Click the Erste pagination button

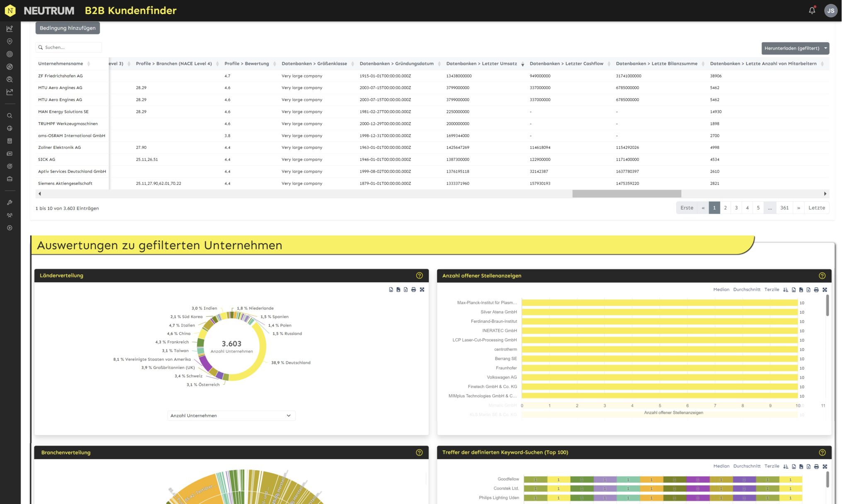687,208
